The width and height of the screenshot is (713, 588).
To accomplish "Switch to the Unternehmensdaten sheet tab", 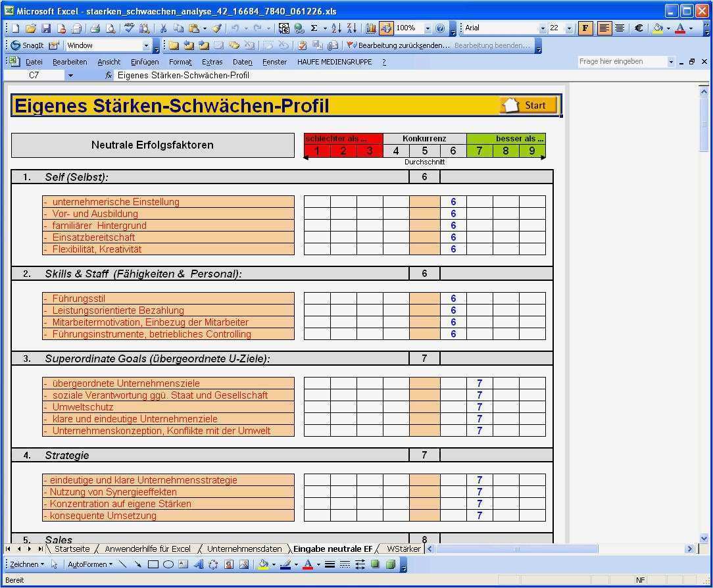I will coord(245,549).
